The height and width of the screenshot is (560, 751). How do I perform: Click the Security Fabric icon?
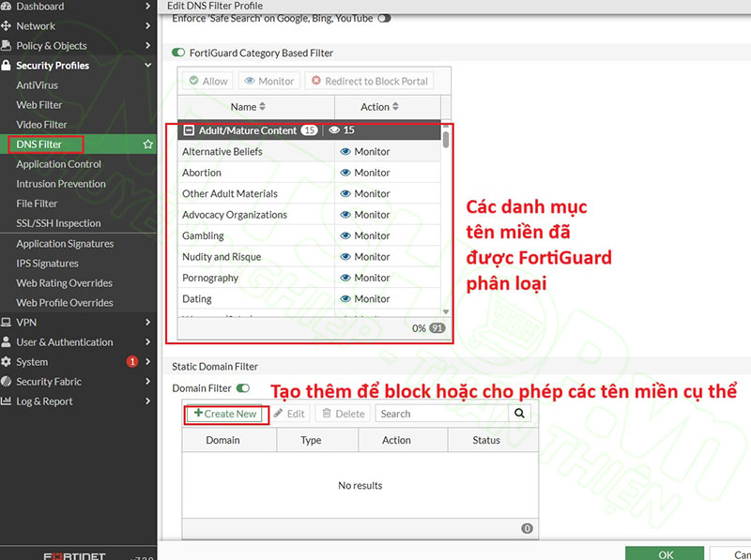click(6, 382)
